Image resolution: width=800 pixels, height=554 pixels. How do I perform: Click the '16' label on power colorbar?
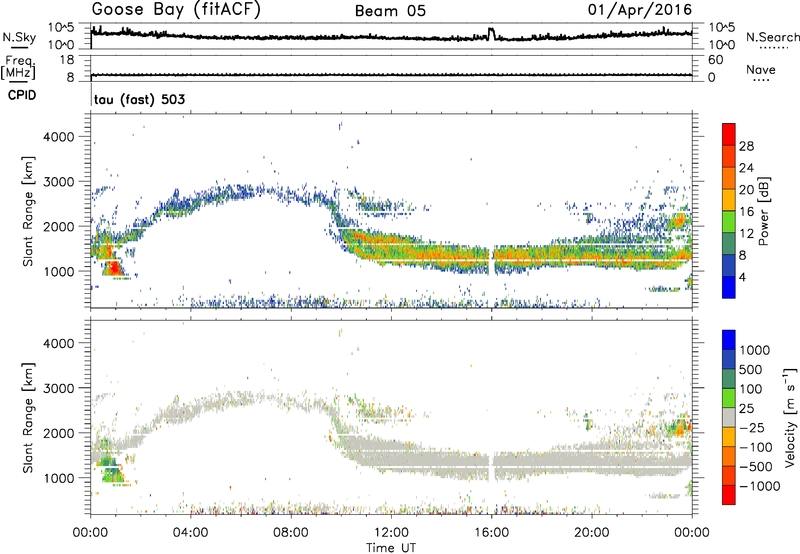[x=746, y=212]
